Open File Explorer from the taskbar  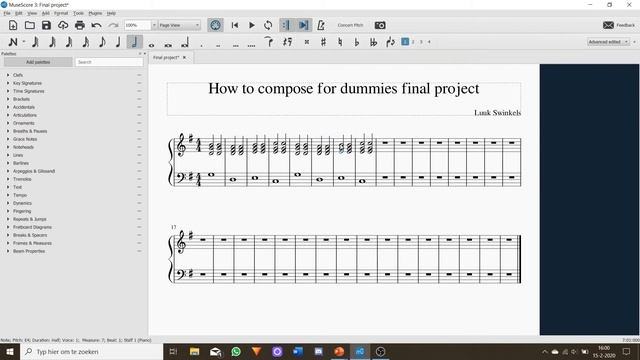click(x=194, y=351)
